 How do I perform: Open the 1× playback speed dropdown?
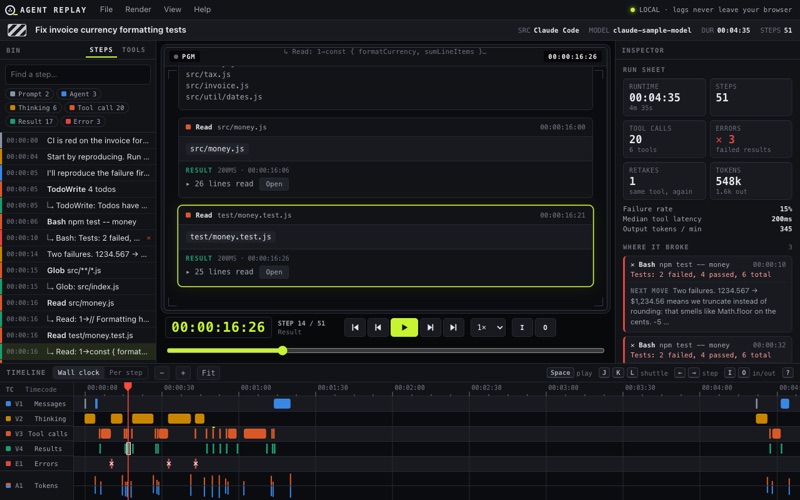coord(488,328)
